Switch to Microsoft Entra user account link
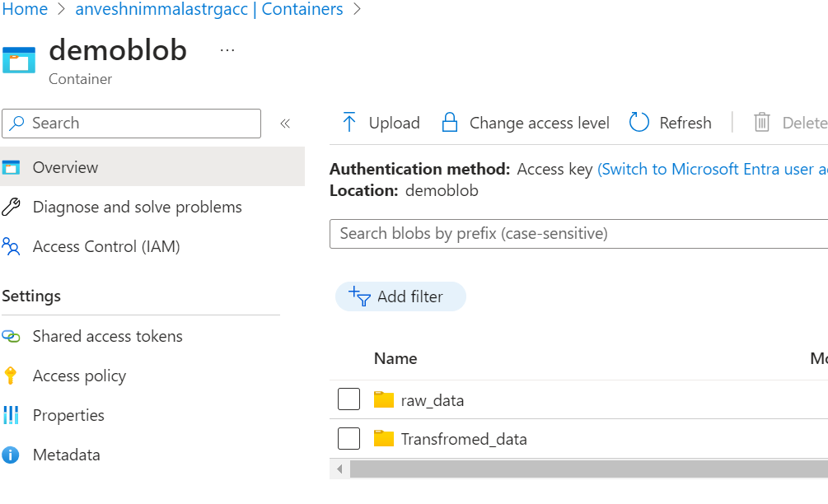This screenshot has width=828, height=504. 713,169
